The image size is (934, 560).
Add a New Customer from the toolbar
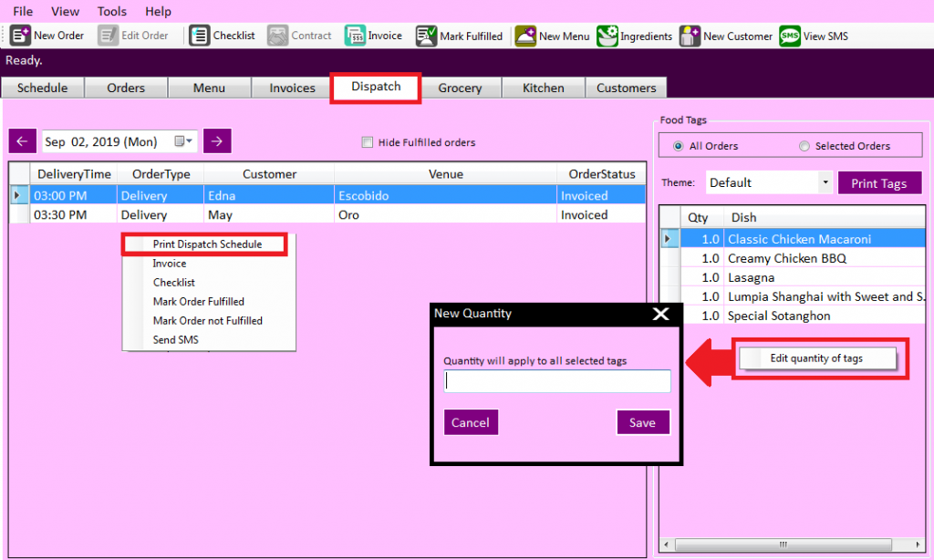(725, 36)
